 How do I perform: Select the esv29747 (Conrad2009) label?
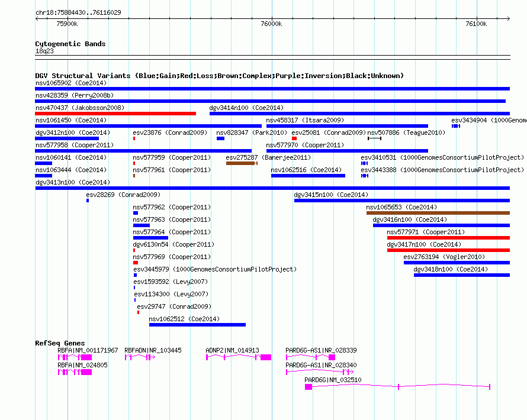point(174,306)
